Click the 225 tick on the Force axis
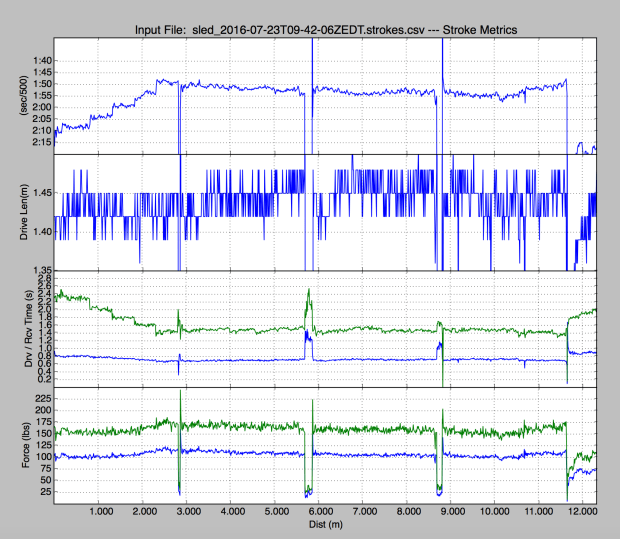This screenshot has width=620, height=539. click(x=42, y=398)
